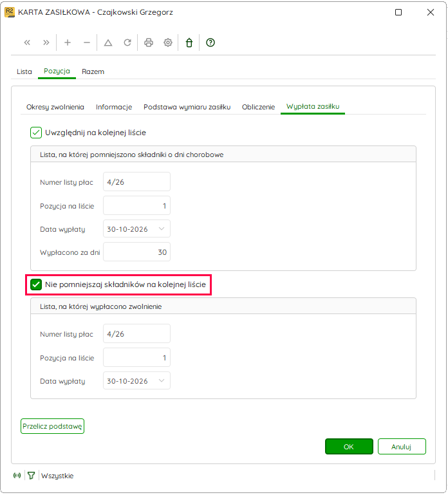Open 'Podstawa wymiaru zasiłku' tab
448x495 pixels.
coord(187,107)
